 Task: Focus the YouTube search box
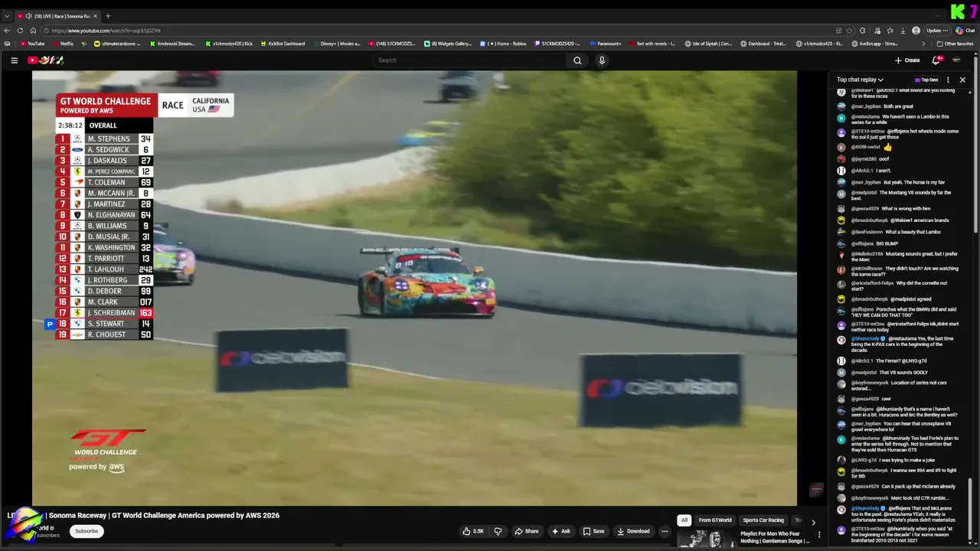pyautogui.click(x=469, y=60)
